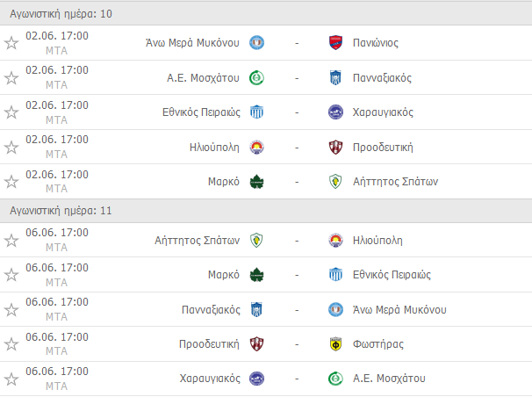
Task: Click the Μαρκό crest on matchday 11
Action: 257,274
